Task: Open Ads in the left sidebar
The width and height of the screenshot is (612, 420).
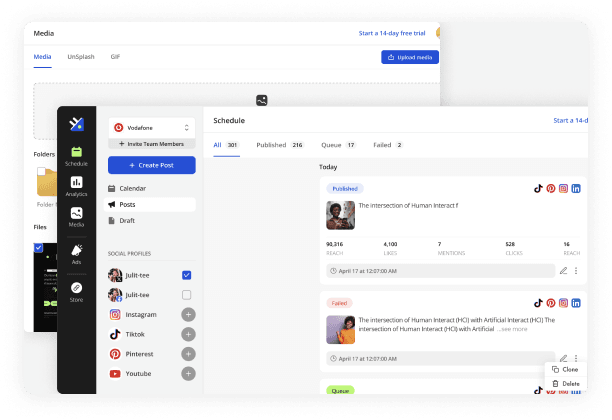Action: tap(76, 254)
